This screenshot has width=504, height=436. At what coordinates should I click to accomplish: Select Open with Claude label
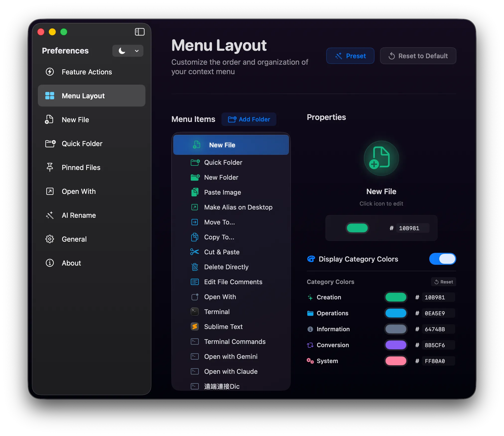click(231, 371)
